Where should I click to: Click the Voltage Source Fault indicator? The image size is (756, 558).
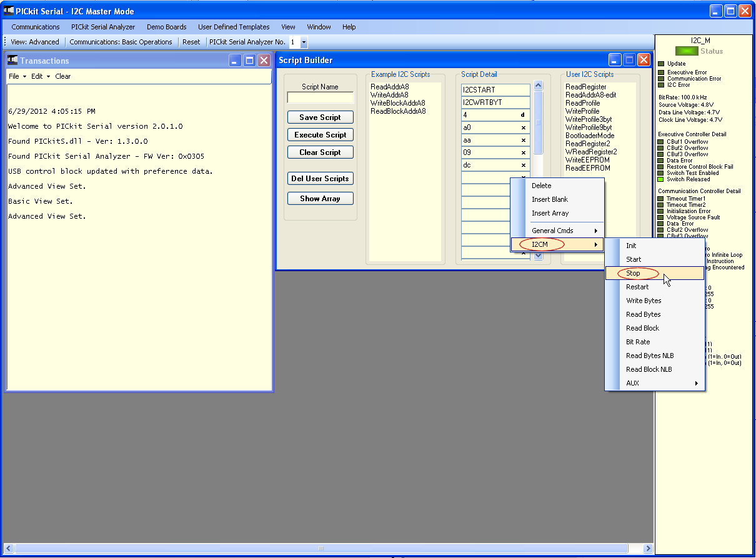(661, 217)
